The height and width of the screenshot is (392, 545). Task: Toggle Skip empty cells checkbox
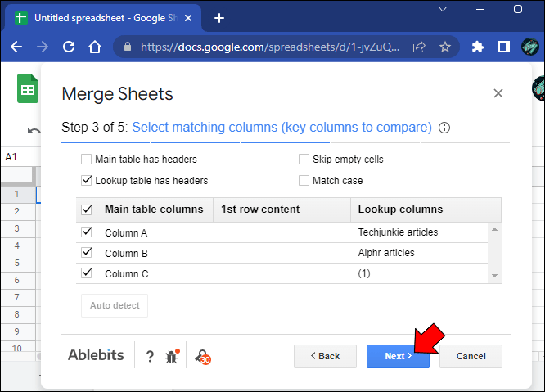tap(304, 159)
